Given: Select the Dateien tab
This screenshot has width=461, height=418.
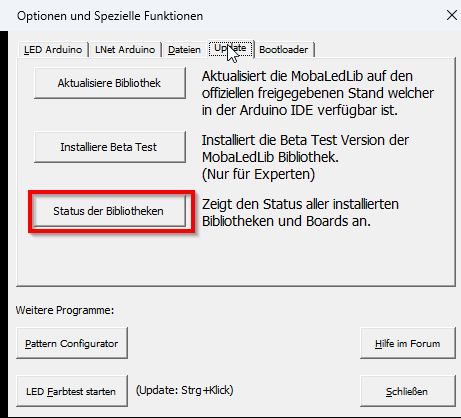Looking at the screenshot, I should pyautogui.click(x=184, y=50).
